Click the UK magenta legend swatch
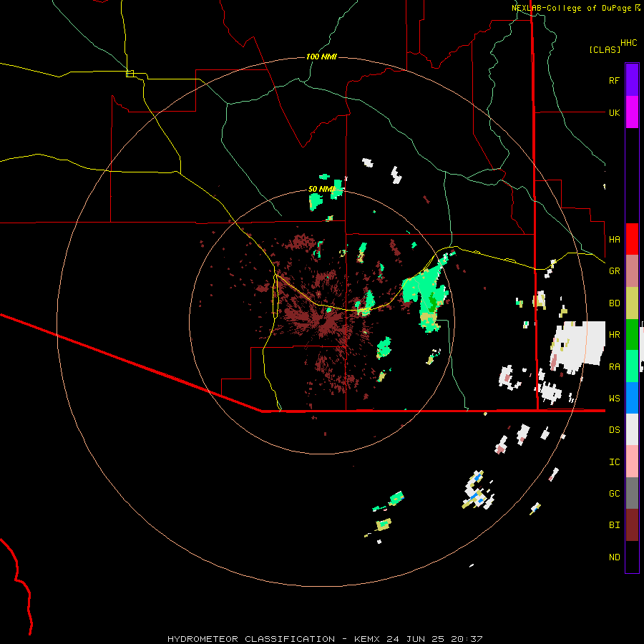 [x=632, y=112]
